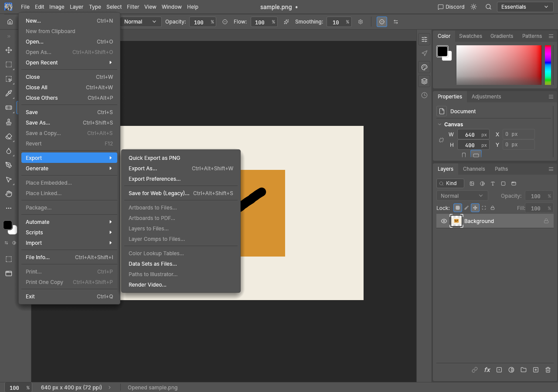Switch to the Pen tool
This screenshot has height=392, width=558.
coord(9,165)
